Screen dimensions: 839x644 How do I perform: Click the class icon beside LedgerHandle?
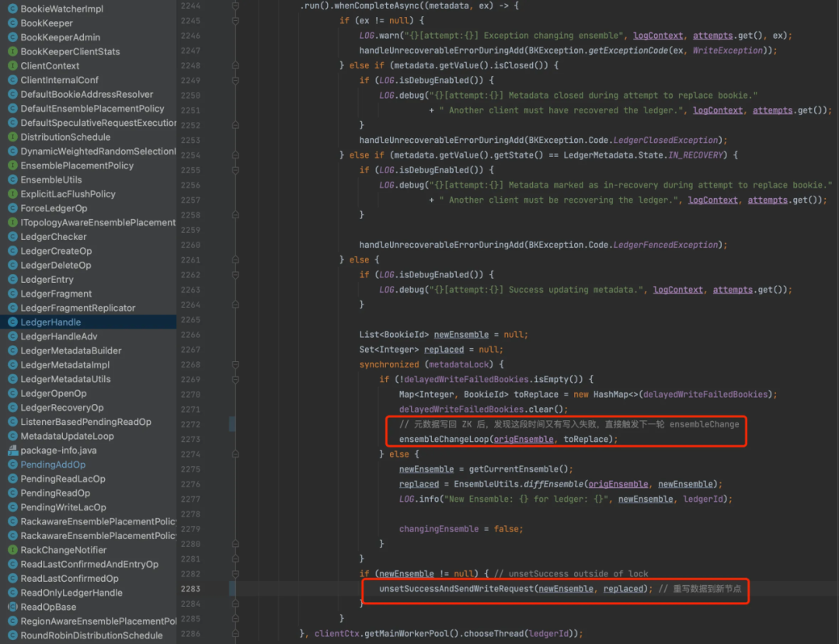tap(13, 322)
